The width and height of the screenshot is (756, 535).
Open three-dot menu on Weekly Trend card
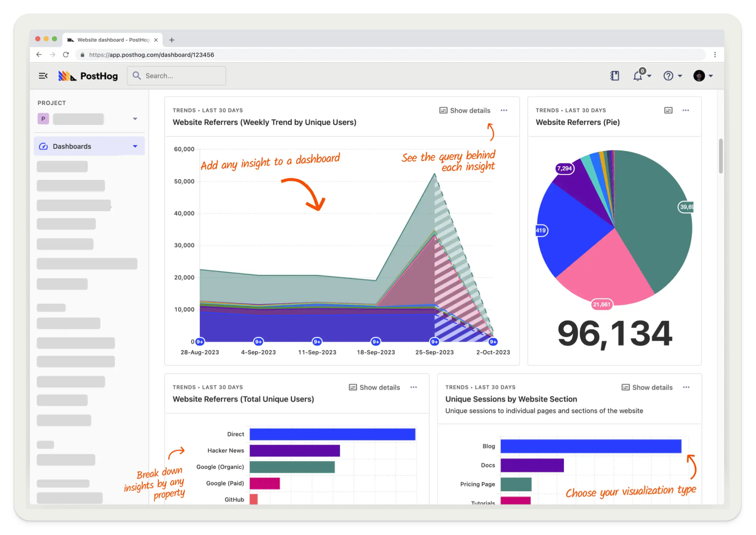[x=504, y=110]
